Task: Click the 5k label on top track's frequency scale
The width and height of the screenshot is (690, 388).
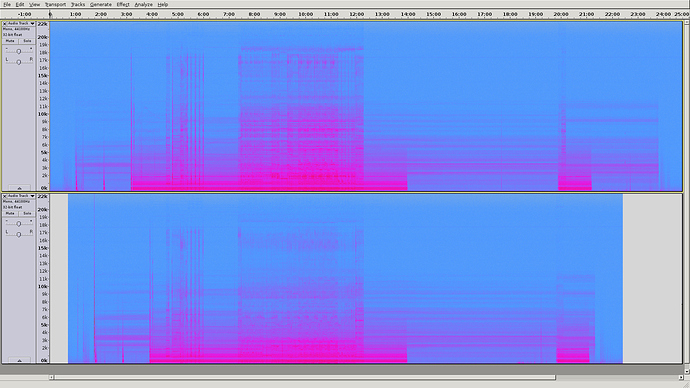Action: [44, 152]
